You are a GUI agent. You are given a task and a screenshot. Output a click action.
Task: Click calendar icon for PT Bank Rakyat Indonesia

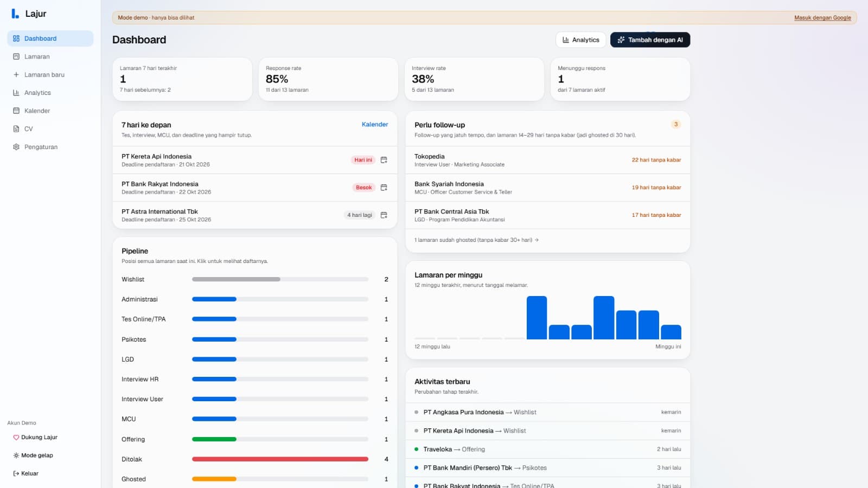click(x=384, y=188)
